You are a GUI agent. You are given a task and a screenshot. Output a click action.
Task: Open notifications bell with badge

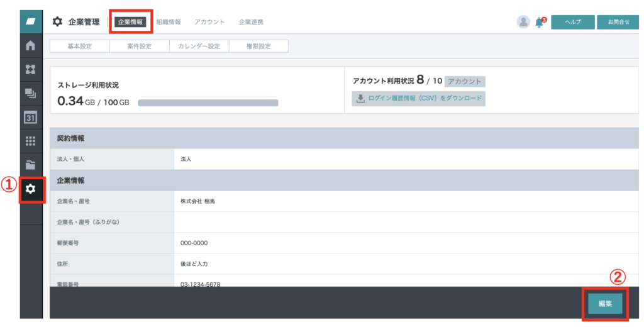click(540, 22)
